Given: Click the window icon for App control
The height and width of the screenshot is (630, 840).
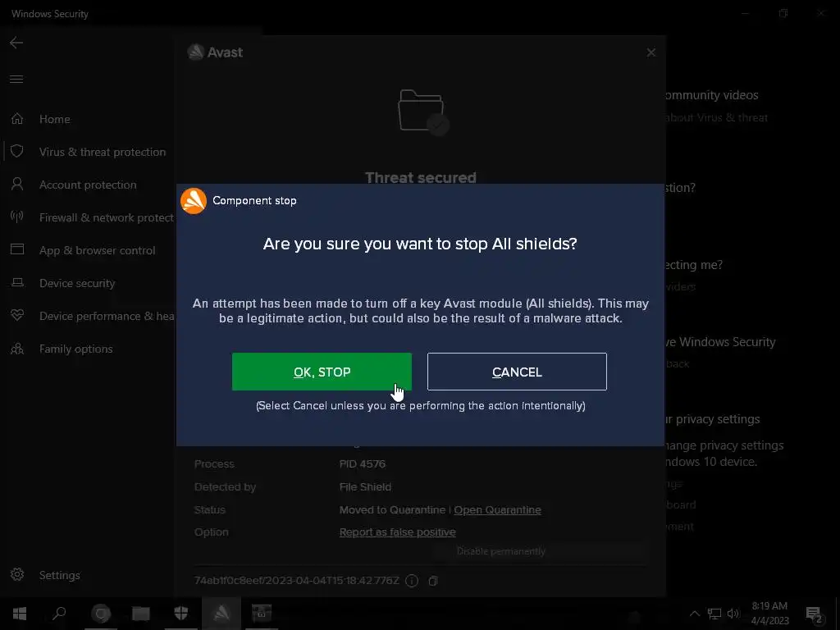Looking at the screenshot, I should click(x=17, y=249).
